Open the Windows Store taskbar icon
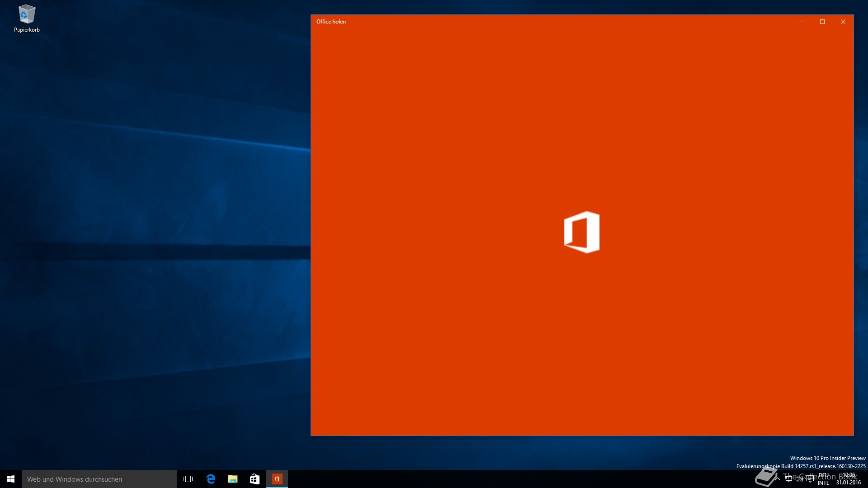Image resolution: width=868 pixels, height=488 pixels. tap(255, 479)
